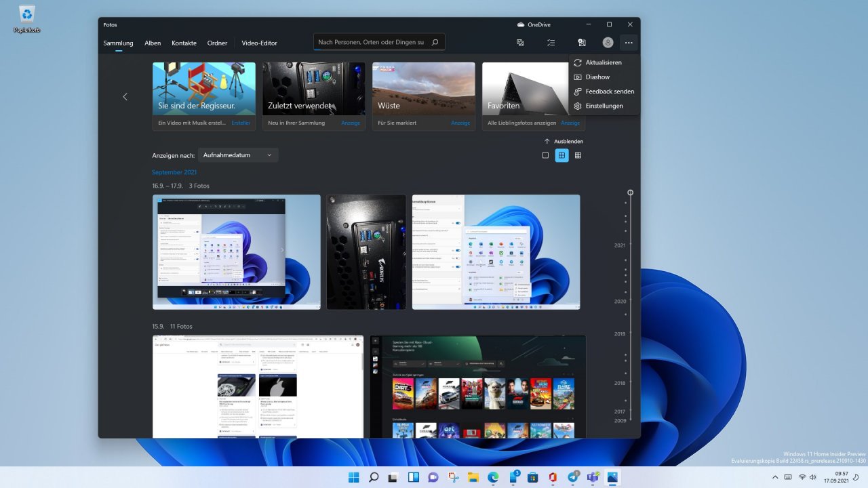The height and width of the screenshot is (488, 868).
Task: Open volume control in the system tray
Action: pos(812,477)
